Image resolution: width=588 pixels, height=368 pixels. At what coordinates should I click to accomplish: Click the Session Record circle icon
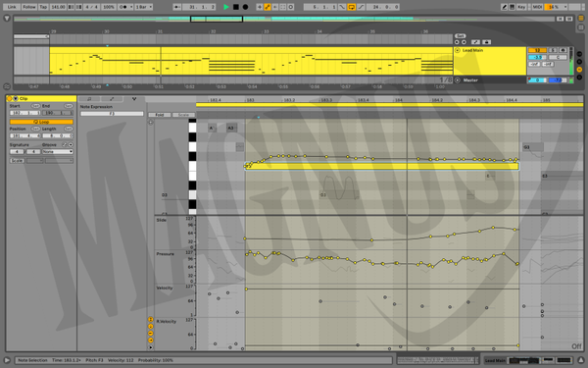coord(291,7)
